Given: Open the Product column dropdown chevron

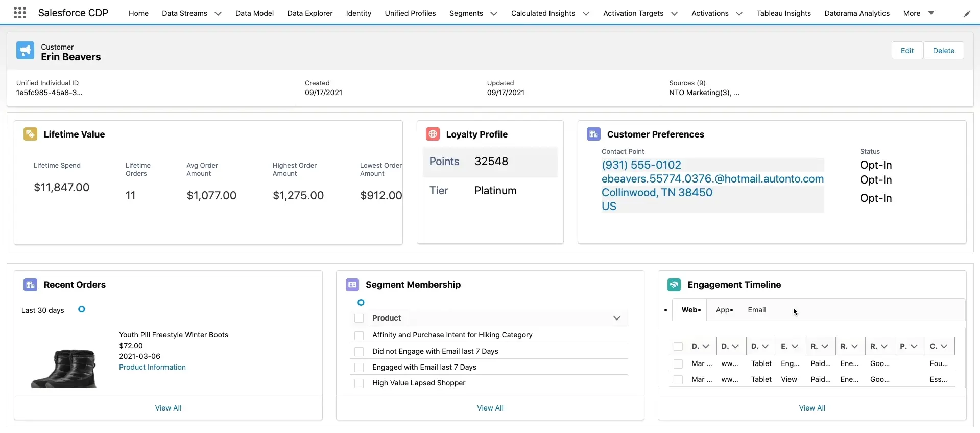Looking at the screenshot, I should click(617, 318).
